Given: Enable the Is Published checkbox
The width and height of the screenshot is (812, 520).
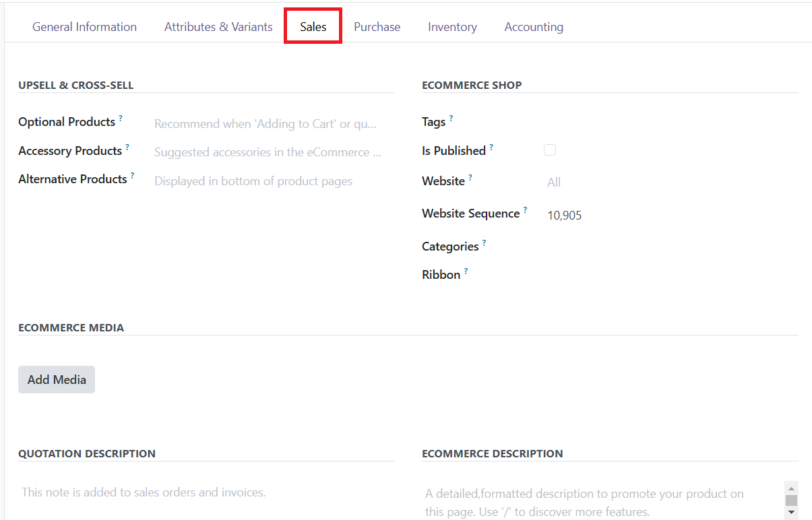Looking at the screenshot, I should tap(550, 150).
